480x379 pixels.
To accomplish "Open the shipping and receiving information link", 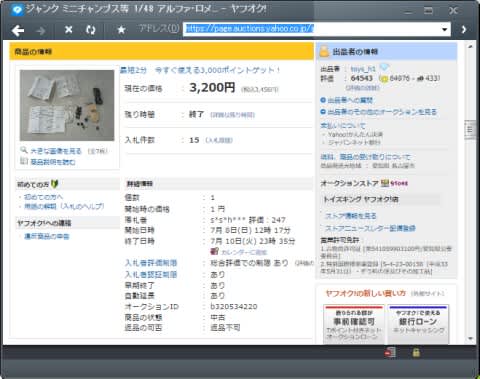I will point(365,157).
